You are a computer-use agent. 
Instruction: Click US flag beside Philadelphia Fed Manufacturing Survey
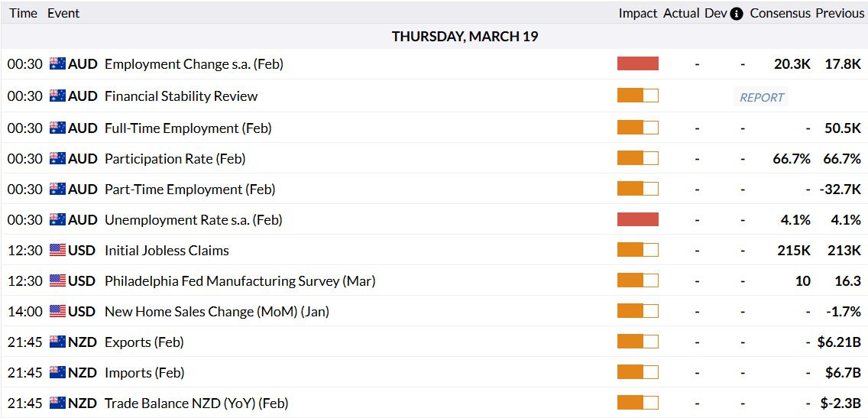(x=57, y=280)
